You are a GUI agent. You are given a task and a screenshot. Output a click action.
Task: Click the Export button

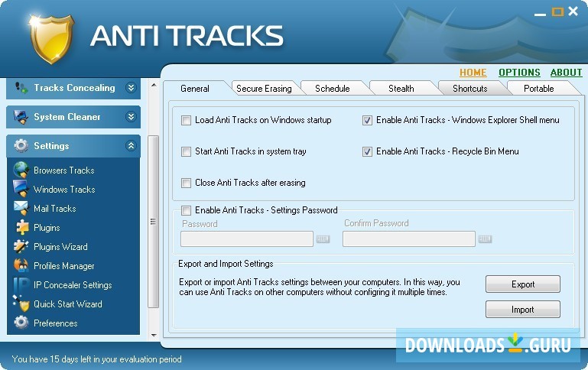click(523, 284)
